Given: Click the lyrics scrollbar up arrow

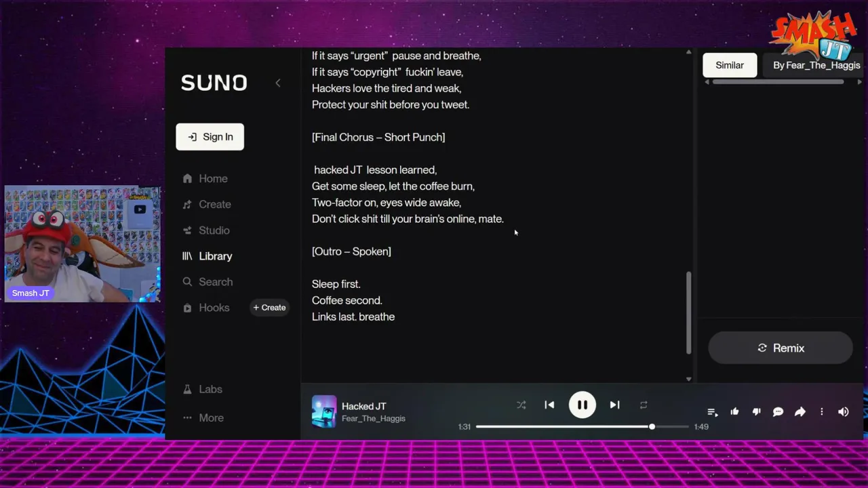Looking at the screenshot, I should pyautogui.click(x=689, y=52).
